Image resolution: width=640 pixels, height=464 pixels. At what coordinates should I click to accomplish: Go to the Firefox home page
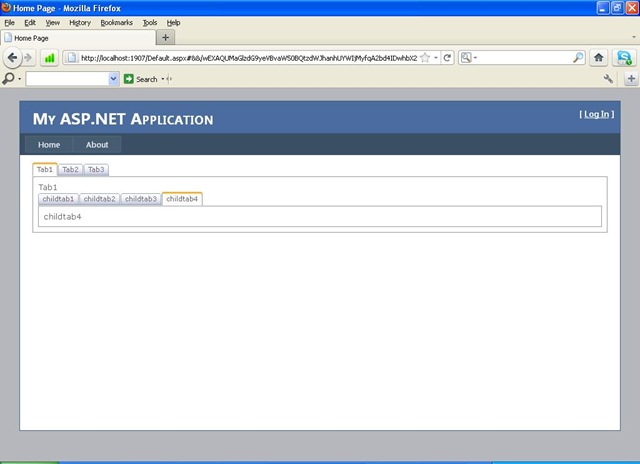coord(599,58)
